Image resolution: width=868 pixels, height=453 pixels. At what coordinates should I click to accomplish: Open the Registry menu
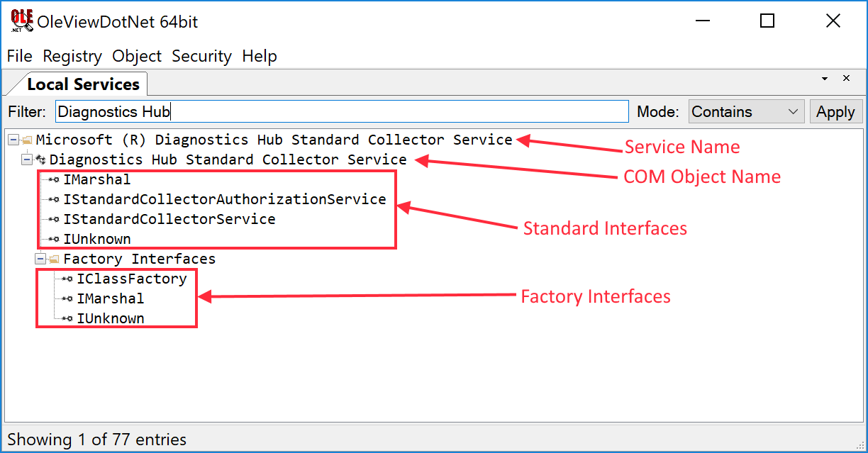[72, 56]
